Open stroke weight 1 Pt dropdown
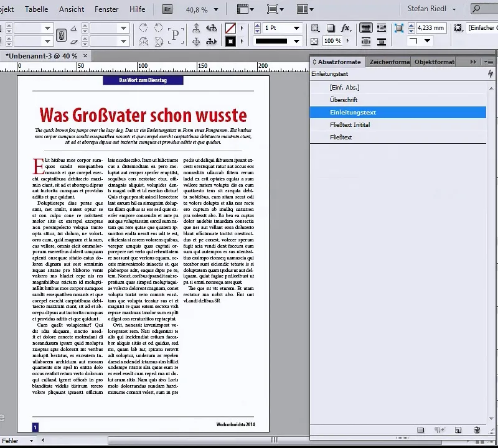498x448 pixels. (x=296, y=28)
